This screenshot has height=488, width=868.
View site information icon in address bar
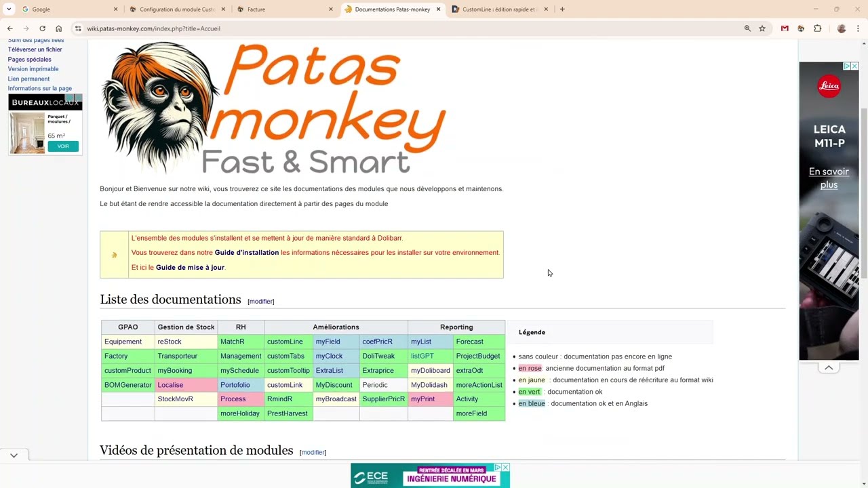78,28
